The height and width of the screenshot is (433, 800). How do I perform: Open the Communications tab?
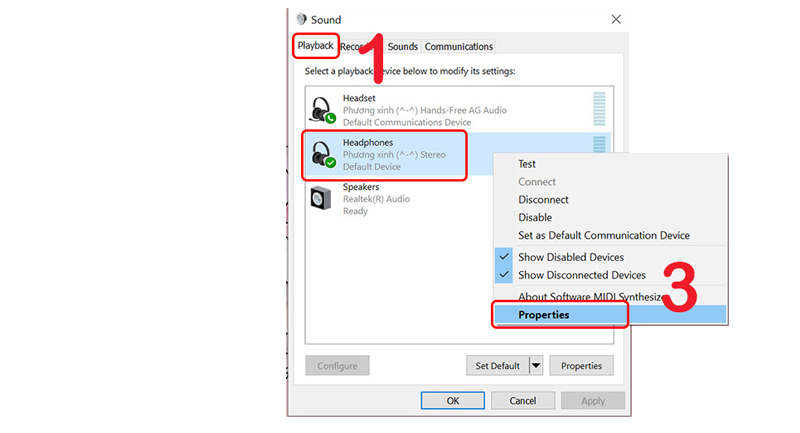tap(459, 47)
